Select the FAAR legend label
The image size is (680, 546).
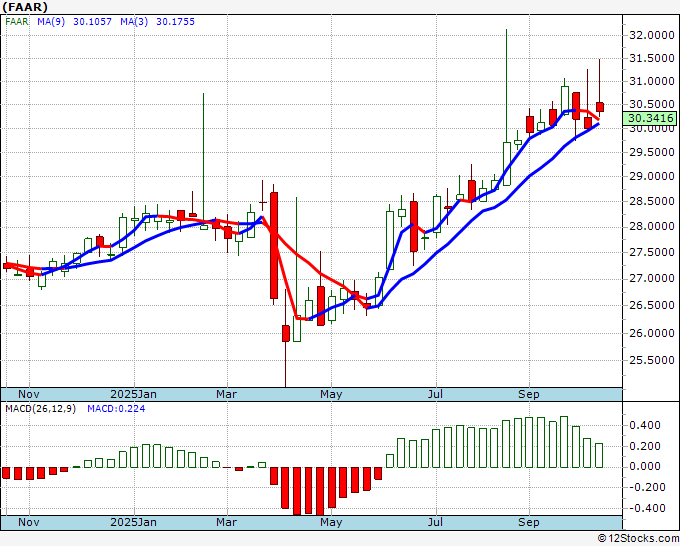pyautogui.click(x=17, y=22)
